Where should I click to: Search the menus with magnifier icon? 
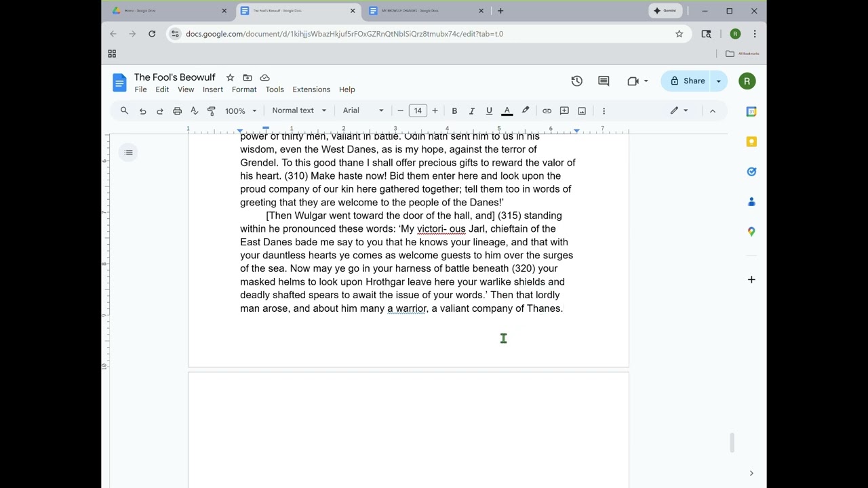[x=124, y=110]
